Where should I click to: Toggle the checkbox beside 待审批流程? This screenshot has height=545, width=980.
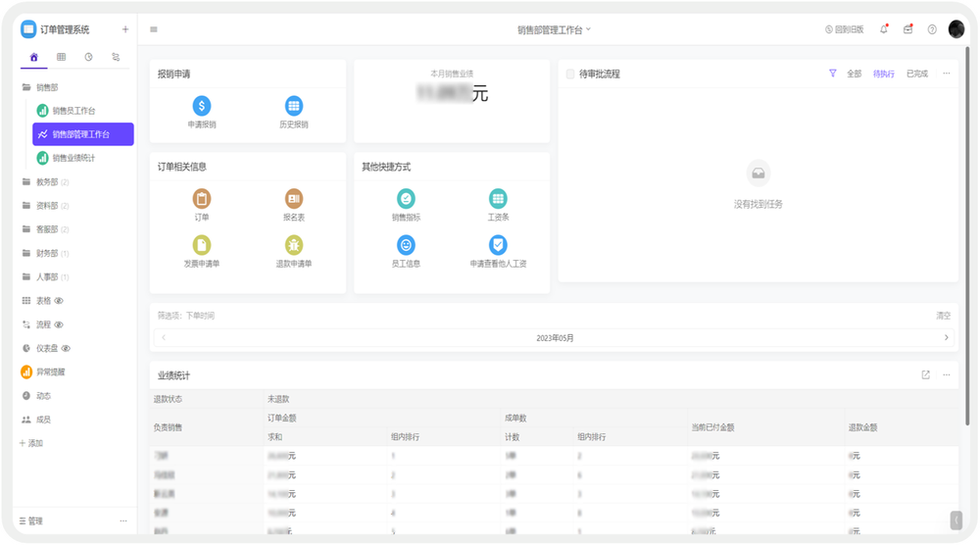tap(570, 74)
